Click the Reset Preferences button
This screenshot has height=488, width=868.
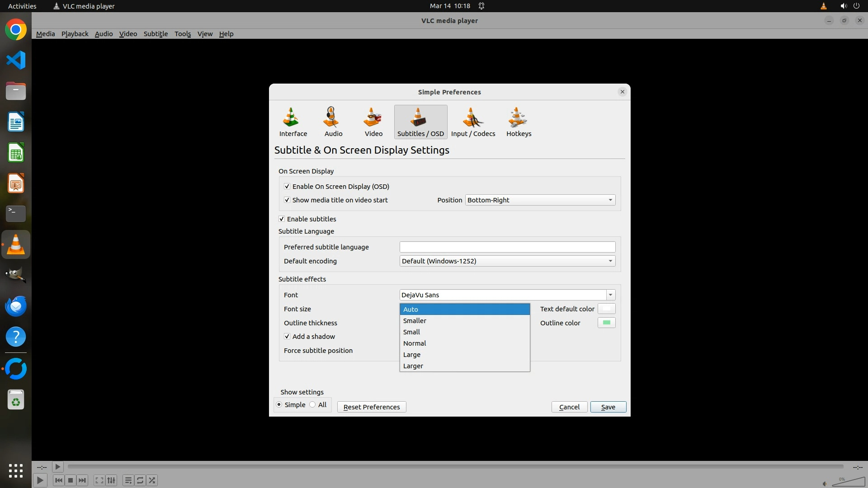[x=372, y=407]
